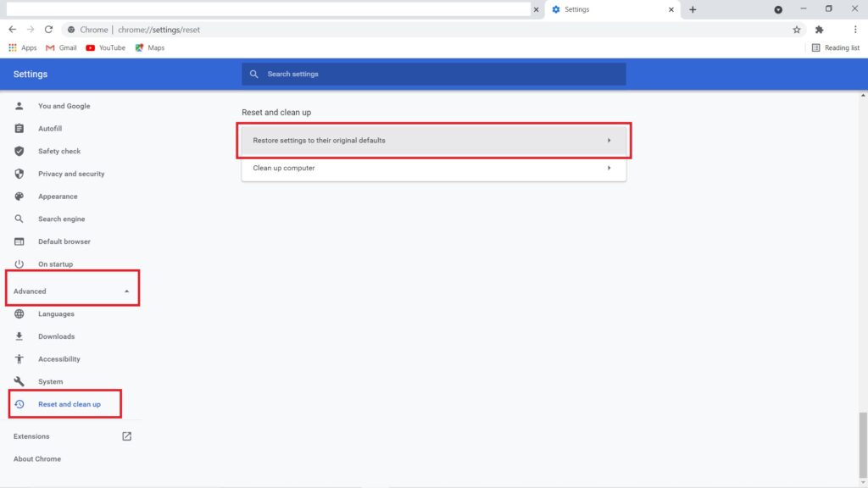Click the shield icon for Privacy and security
Image resolution: width=868 pixels, height=488 pixels.
tap(19, 174)
